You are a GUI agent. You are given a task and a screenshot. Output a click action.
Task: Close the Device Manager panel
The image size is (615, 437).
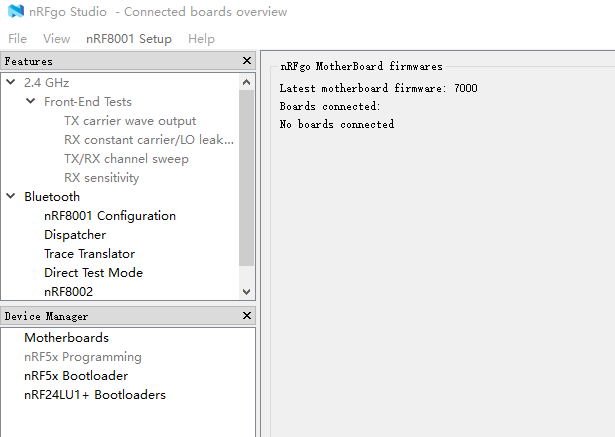pos(247,316)
